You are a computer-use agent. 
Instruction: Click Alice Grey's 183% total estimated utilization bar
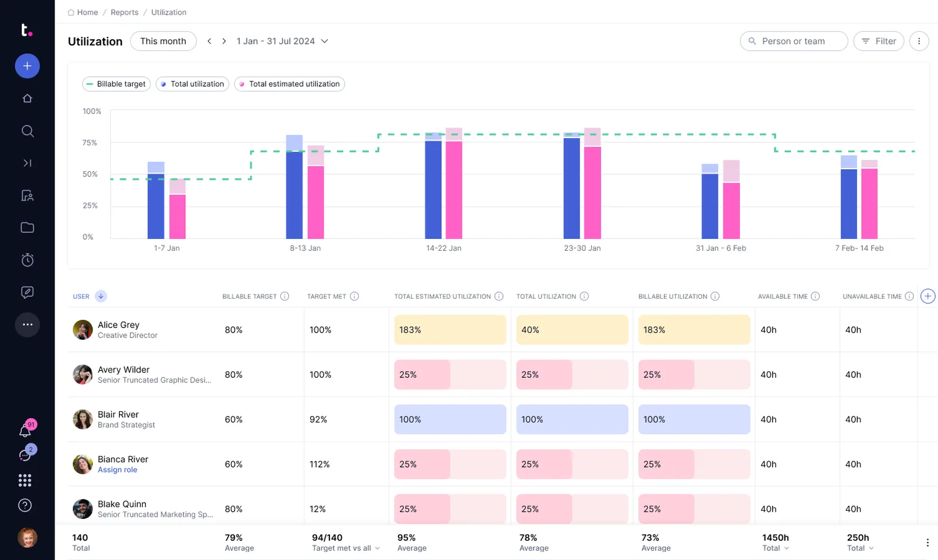[x=450, y=330]
